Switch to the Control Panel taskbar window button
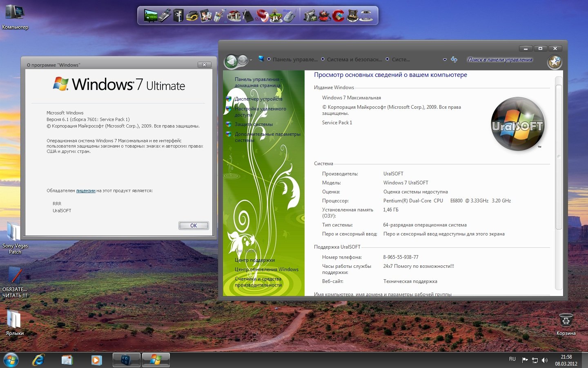Viewport: 588px width, 368px height. (x=126, y=360)
